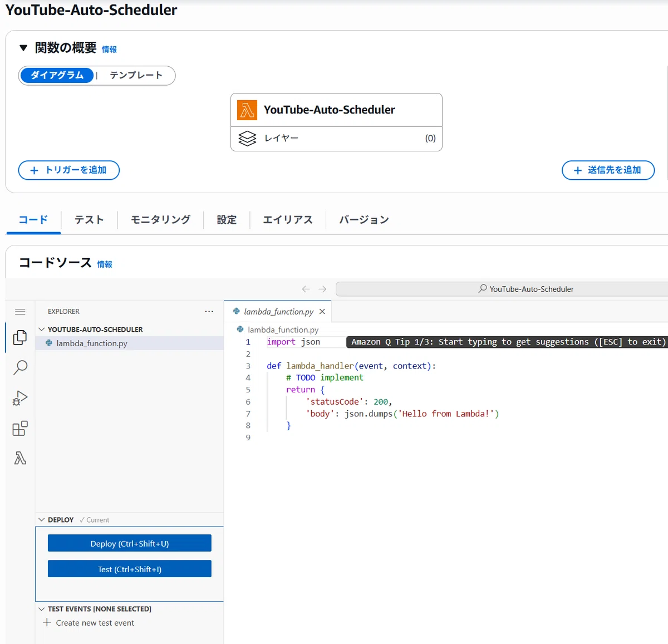Open the hamburger menu in code editor

tap(20, 312)
